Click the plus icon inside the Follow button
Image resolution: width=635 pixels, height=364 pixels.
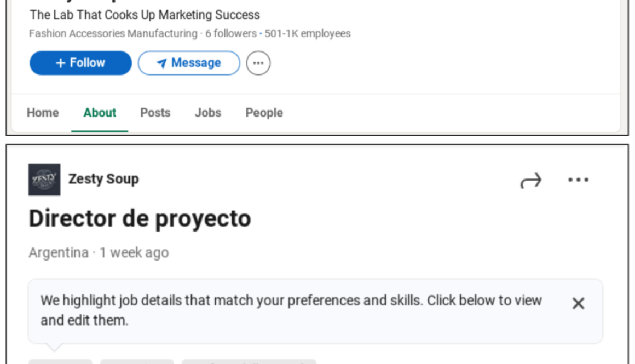pos(61,63)
